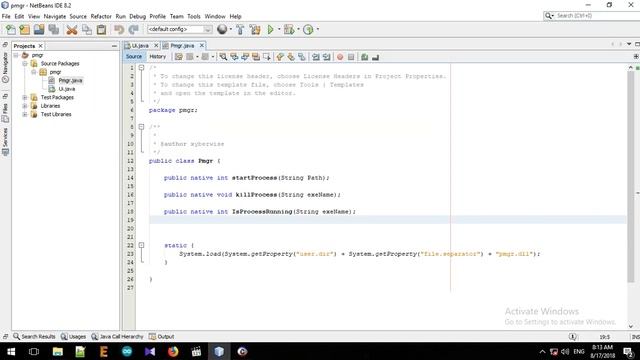The height and width of the screenshot is (360, 640).
Task: Click the Clean and Build icon
Action: click(x=255, y=29)
